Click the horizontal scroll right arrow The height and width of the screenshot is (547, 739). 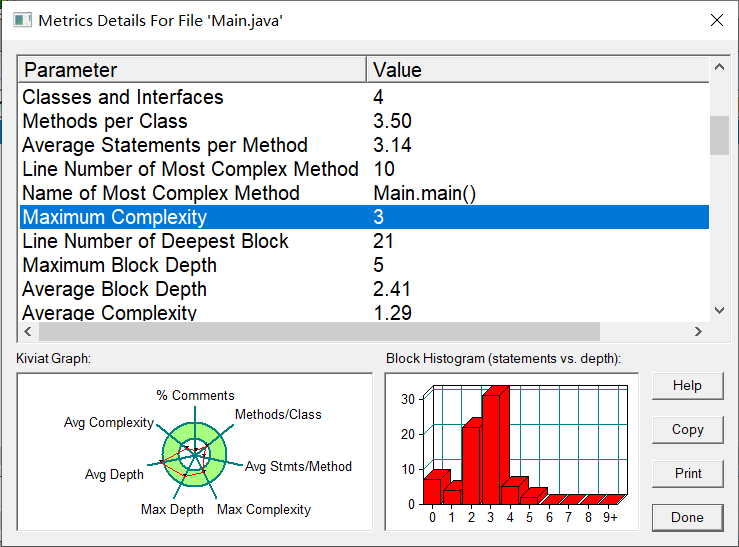[698, 331]
